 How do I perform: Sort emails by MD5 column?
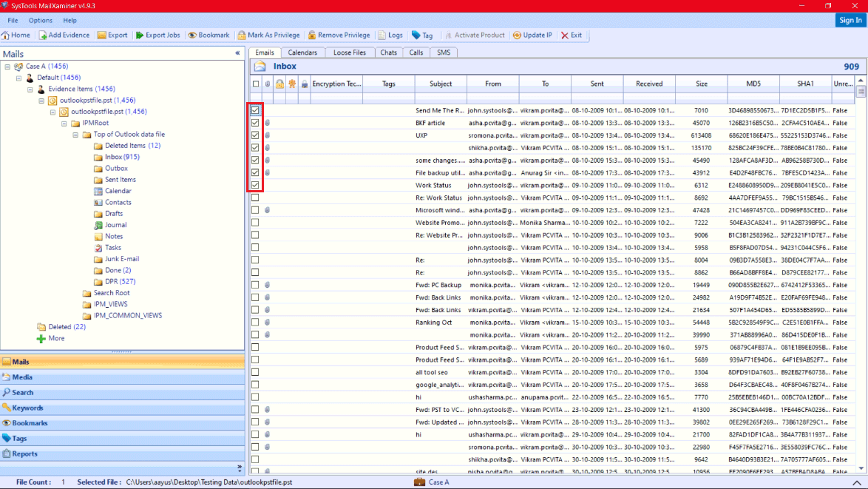[x=753, y=84]
